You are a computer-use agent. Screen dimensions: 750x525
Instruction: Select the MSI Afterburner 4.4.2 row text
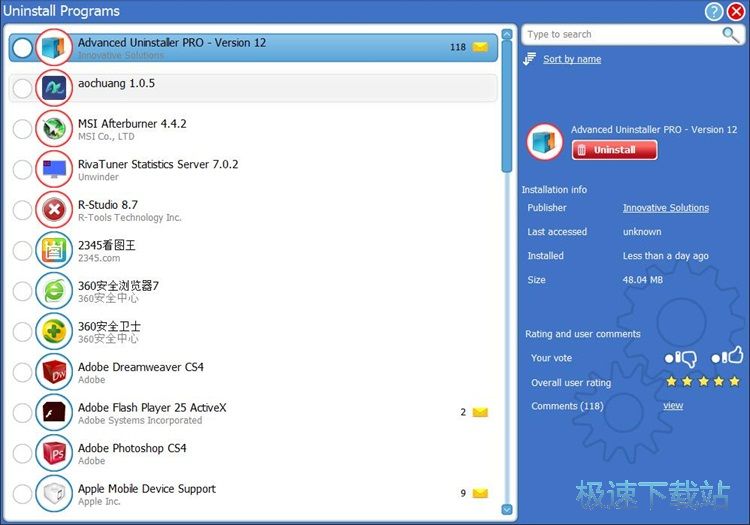[x=132, y=123]
